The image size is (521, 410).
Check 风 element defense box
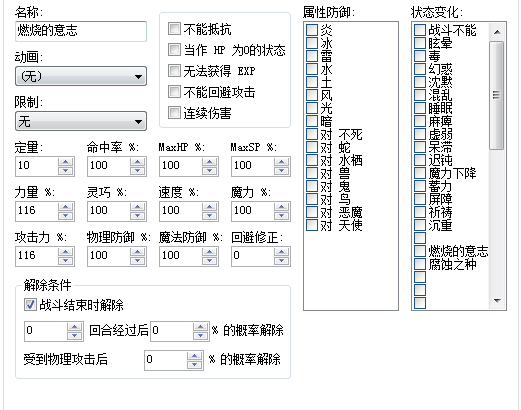click(312, 95)
